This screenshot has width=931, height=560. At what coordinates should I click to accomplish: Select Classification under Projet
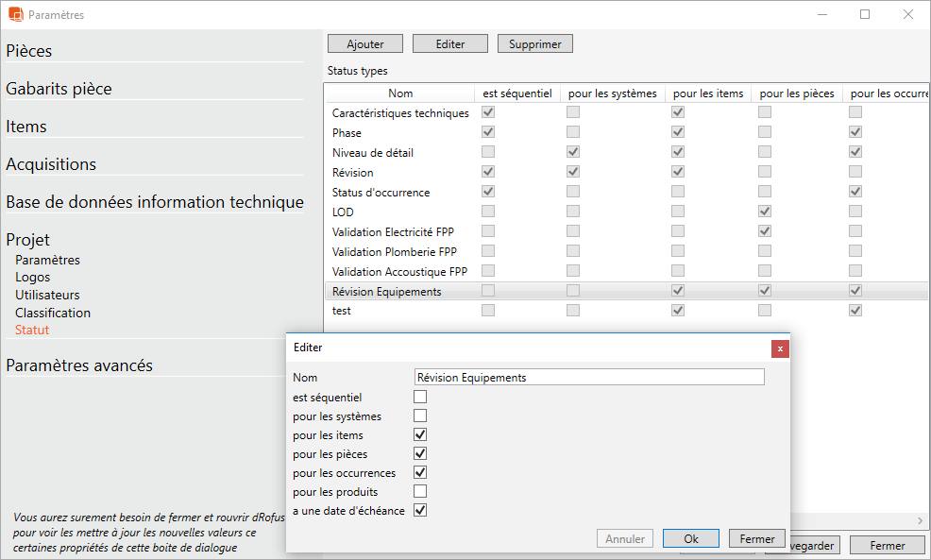(x=53, y=313)
